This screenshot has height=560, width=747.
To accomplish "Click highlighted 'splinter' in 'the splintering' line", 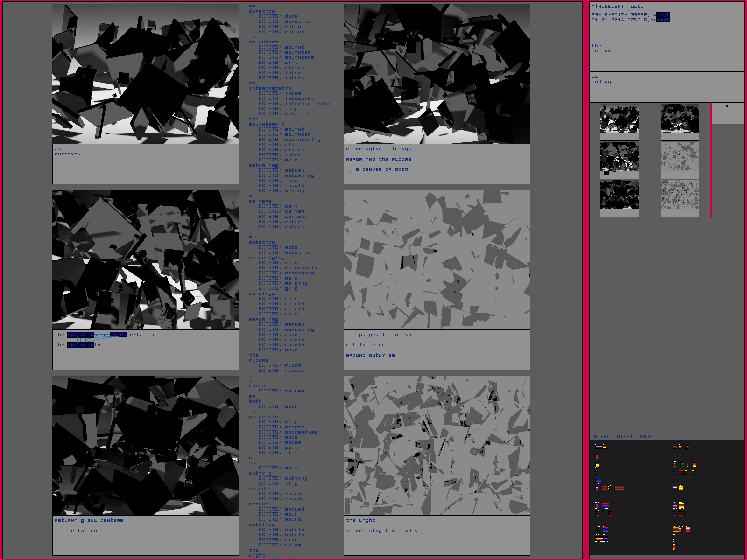I will coord(81,345).
